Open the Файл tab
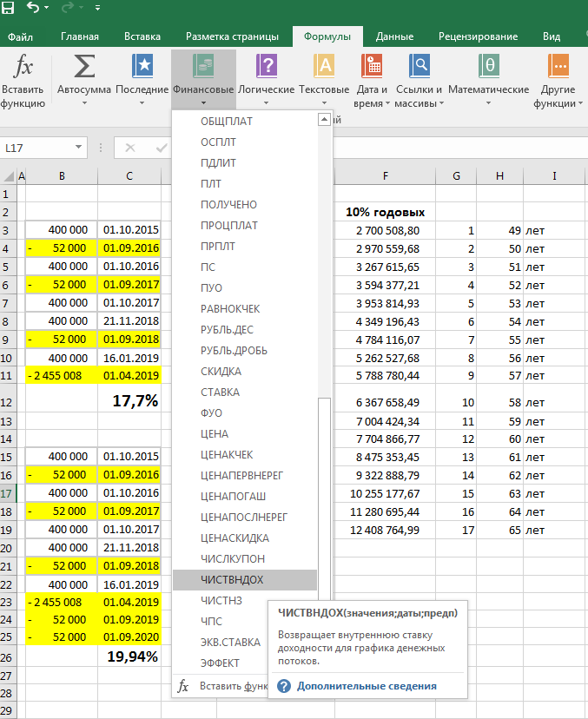 20,36
